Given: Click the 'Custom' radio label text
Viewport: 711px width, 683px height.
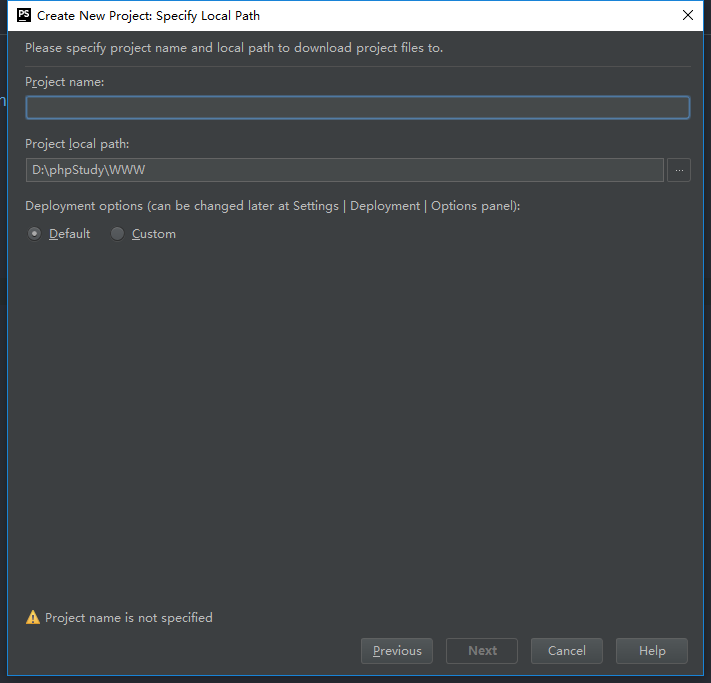Looking at the screenshot, I should pyautogui.click(x=154, y=234).
